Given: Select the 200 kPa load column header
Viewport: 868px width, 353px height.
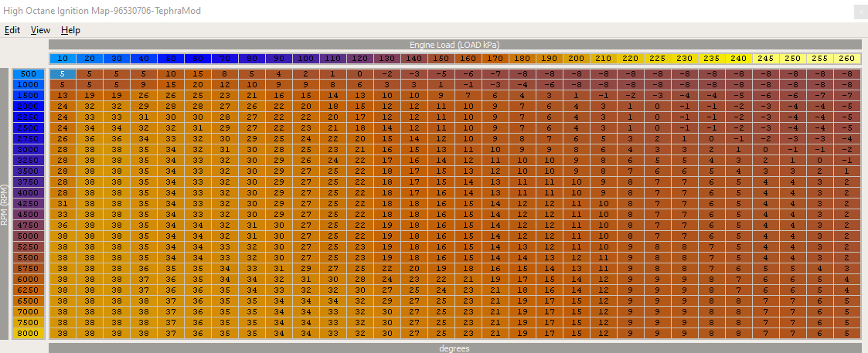Looking at the screenshot, I should tap(576, 59).
